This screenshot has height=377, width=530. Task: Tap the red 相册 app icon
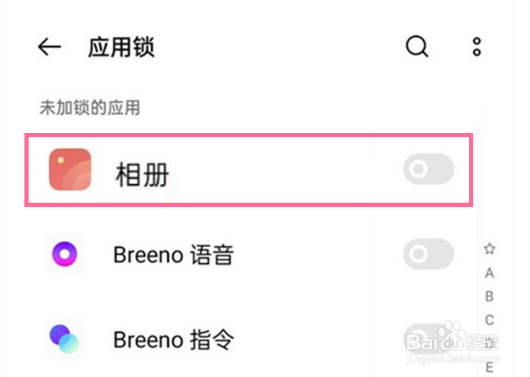click(x=70, y=169)
